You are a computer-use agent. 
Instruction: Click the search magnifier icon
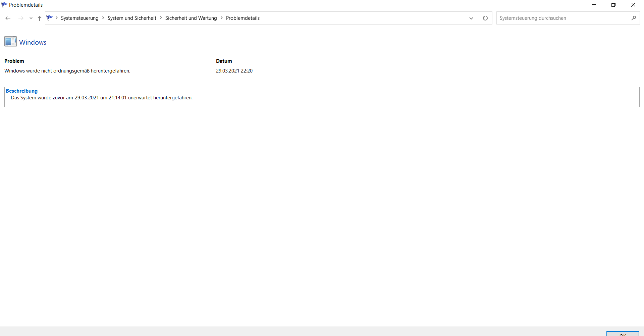pos(634,18)
